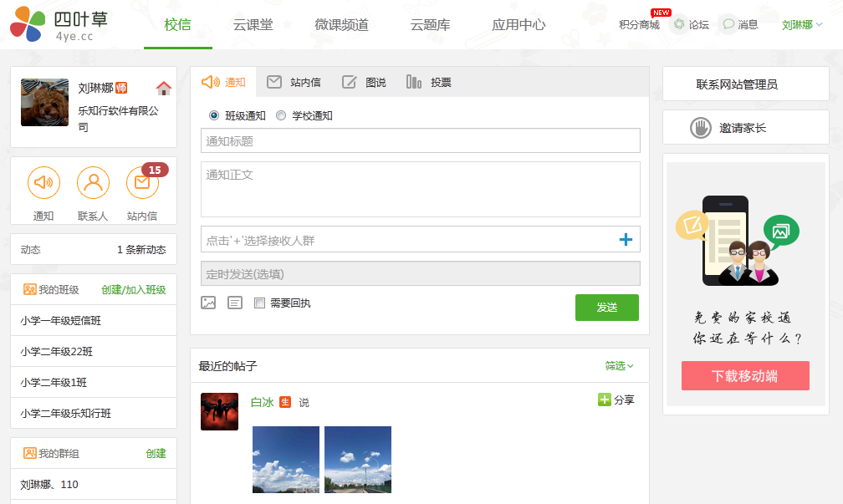Click the 下载移动端 button
The image size is (843, 504).
coord(745,375)
